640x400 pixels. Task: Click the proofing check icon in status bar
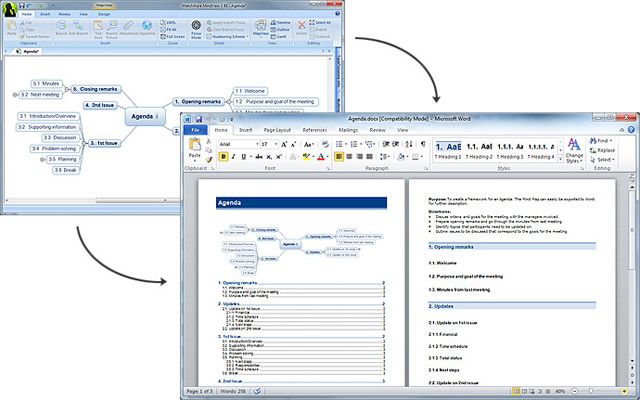pyautogui.click(x=257, y=391)
